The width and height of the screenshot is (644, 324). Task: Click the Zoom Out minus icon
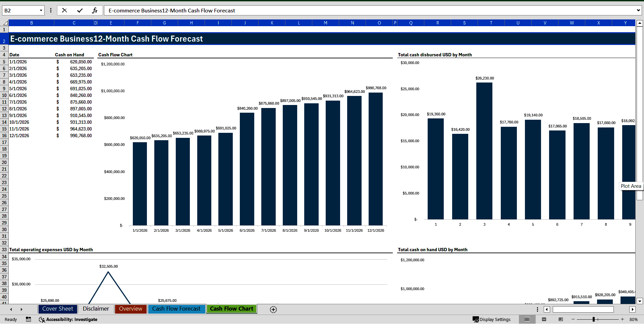pos(573,319)
